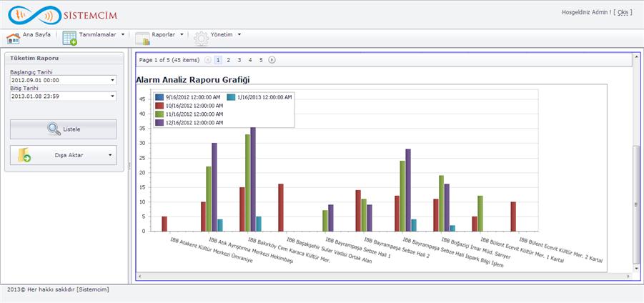This screenshot has width=644, height=303.
Task: Click the Ana Sayfa home icon
Action: (x=13, y=39)
